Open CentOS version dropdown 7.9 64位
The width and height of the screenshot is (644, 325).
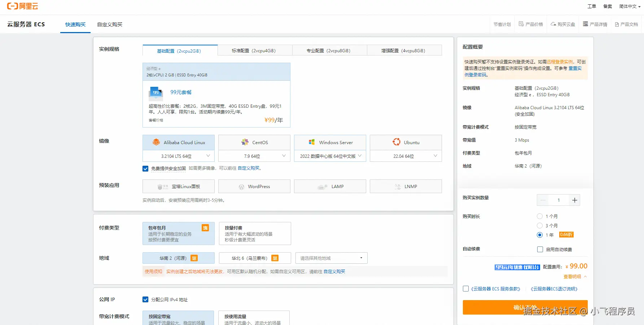click(254, 156)
